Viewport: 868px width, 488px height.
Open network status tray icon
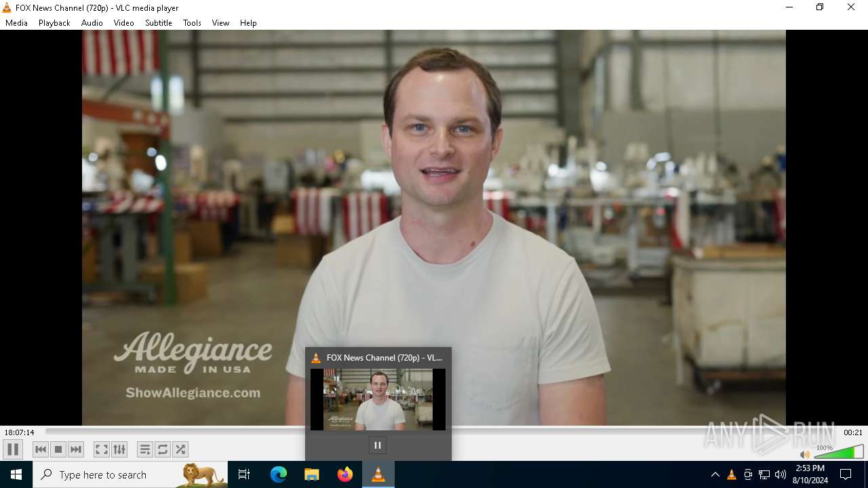[x=764, y=474]
